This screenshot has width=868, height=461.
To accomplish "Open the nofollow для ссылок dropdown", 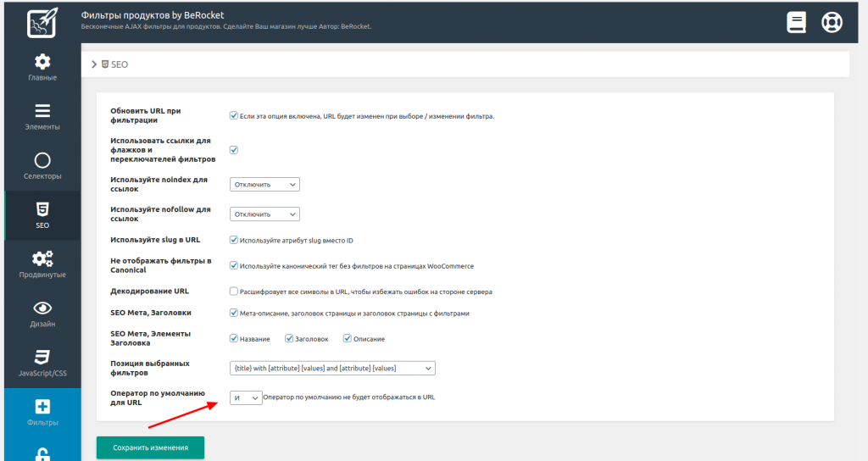I will pyautogui.click(x=264, y=214).
